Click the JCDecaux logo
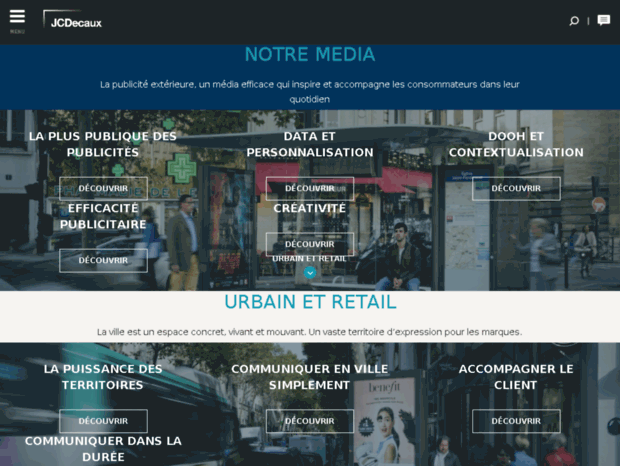 point(73,20)
